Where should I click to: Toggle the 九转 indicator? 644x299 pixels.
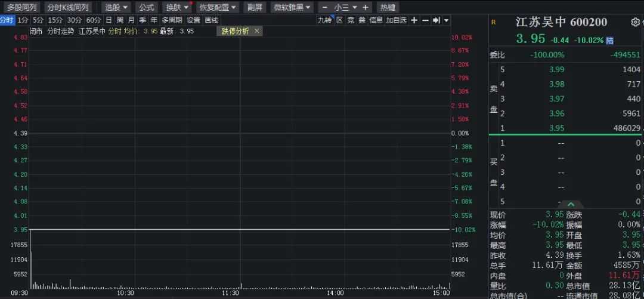[x=324, y=20]
